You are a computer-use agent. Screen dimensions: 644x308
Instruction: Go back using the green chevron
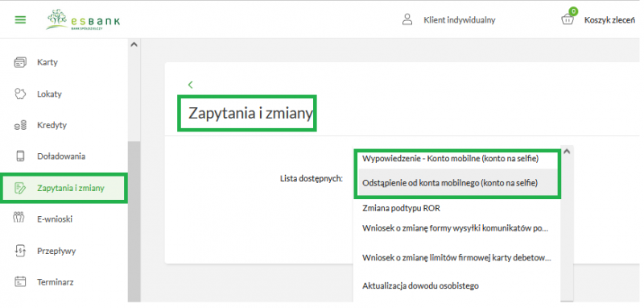point(190,85)
